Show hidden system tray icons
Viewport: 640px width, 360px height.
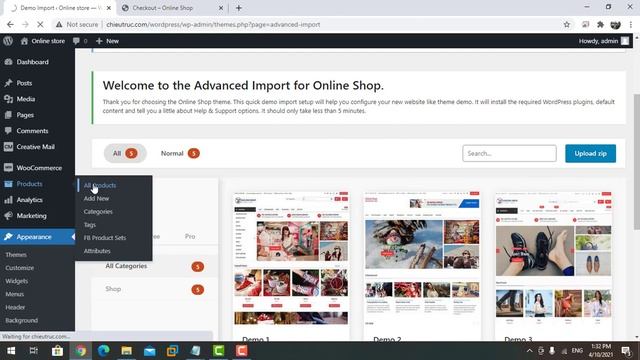(529, 351)
